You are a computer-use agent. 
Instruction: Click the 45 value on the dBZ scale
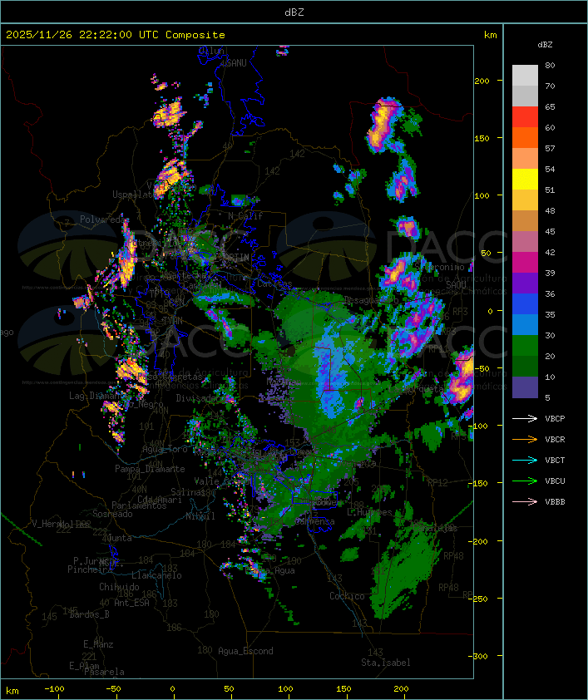point(550,231)
